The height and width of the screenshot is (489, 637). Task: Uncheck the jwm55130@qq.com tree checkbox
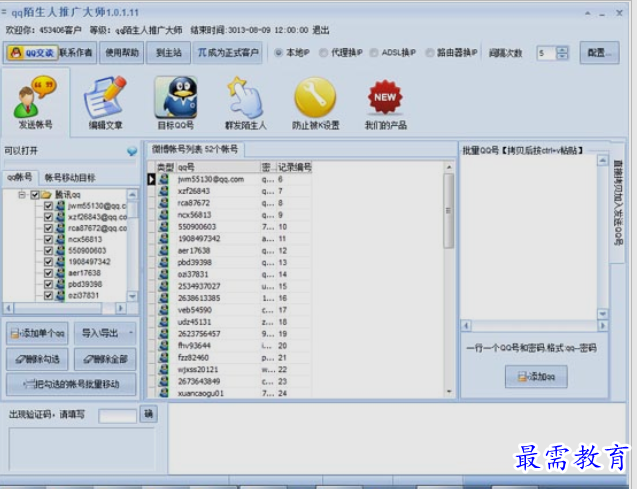pos(48,206)
